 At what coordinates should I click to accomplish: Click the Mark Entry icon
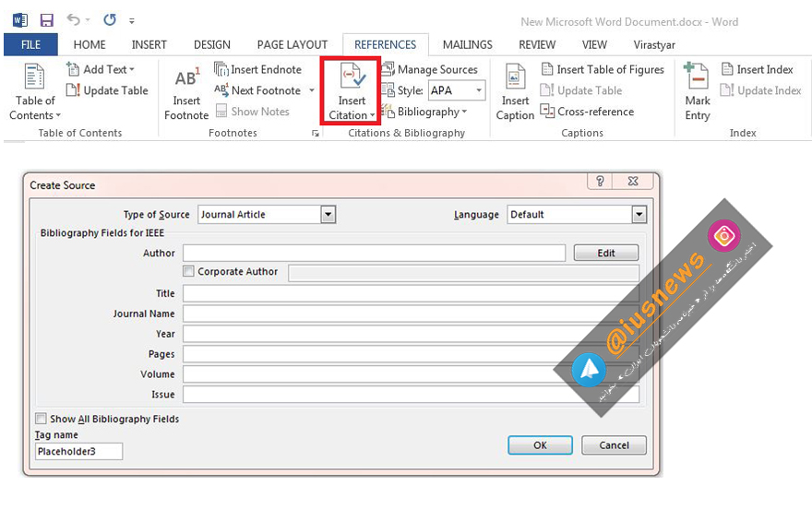pos(697,77)
